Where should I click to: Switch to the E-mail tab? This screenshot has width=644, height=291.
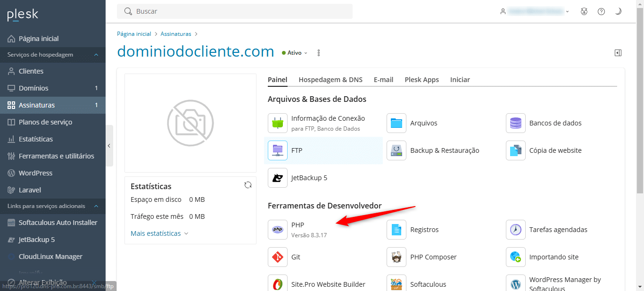[383, 80]
